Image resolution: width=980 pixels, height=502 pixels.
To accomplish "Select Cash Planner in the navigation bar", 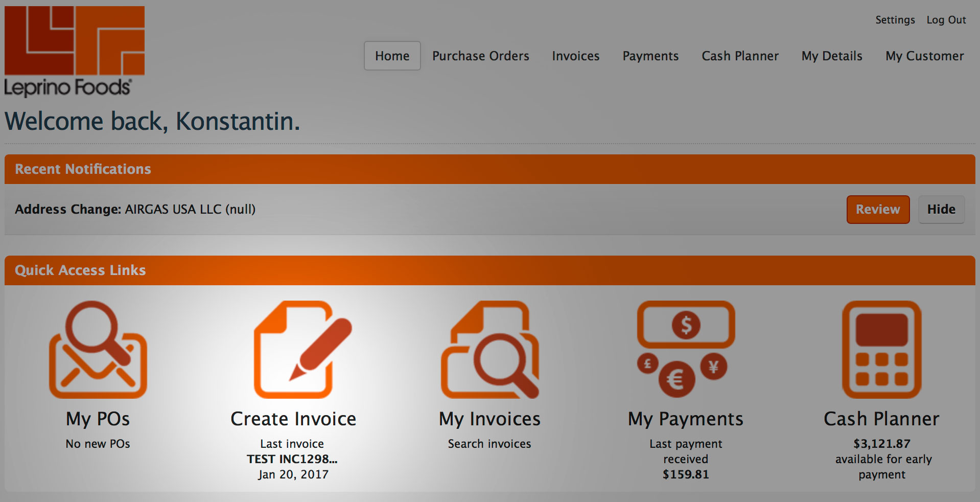I will [740, 56].
